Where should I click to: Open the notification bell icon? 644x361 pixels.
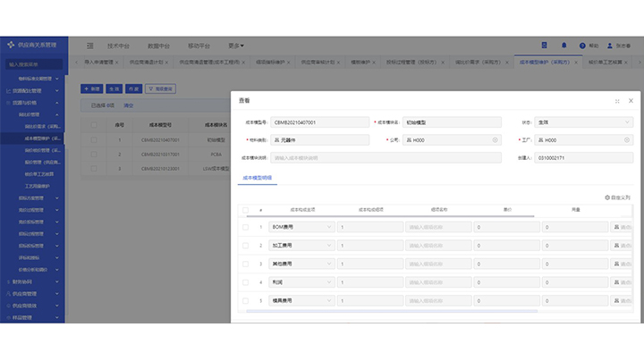[x=563, y=45]
